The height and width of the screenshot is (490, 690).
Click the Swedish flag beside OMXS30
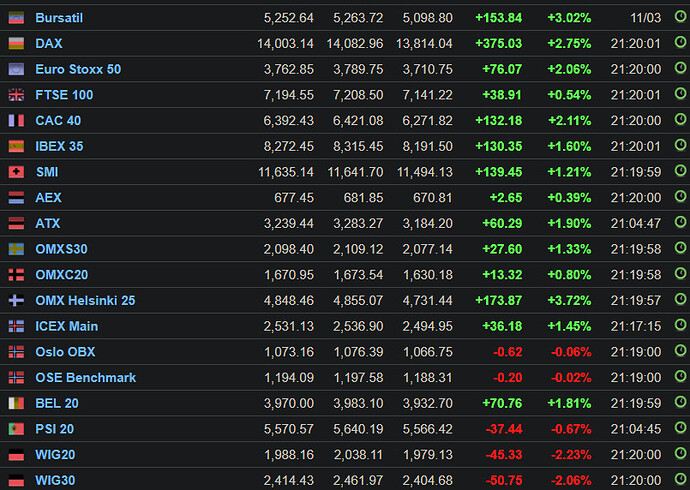pyautogui.click(x=16, y=249)
